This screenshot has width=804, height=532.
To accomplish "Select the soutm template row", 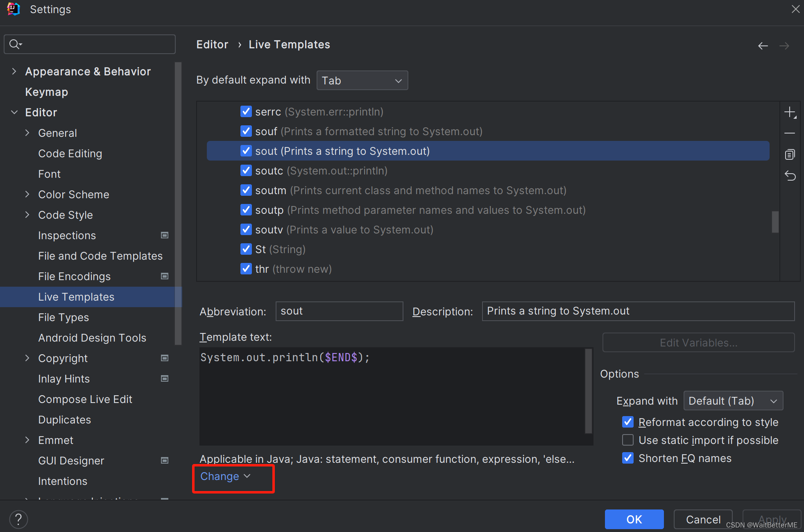I will pyautogui.click(x=488, y=190).
